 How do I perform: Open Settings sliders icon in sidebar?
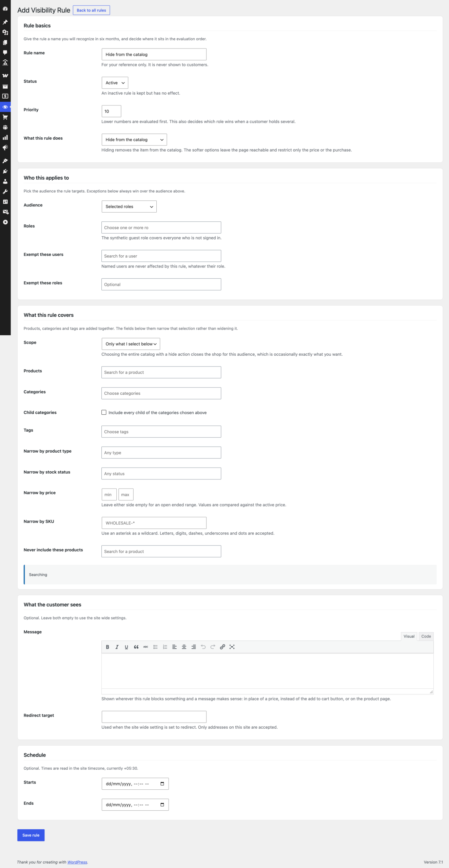(x=5, y=202)
